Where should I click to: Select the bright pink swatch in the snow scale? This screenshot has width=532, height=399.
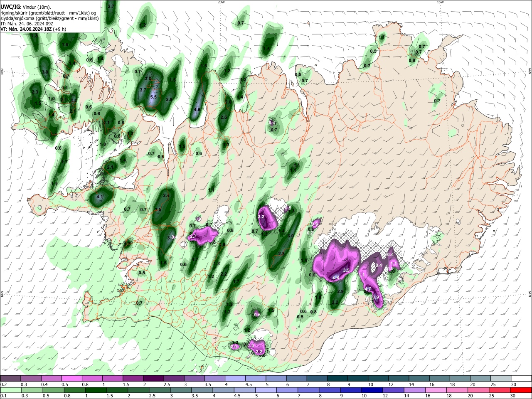pos(73,379)
